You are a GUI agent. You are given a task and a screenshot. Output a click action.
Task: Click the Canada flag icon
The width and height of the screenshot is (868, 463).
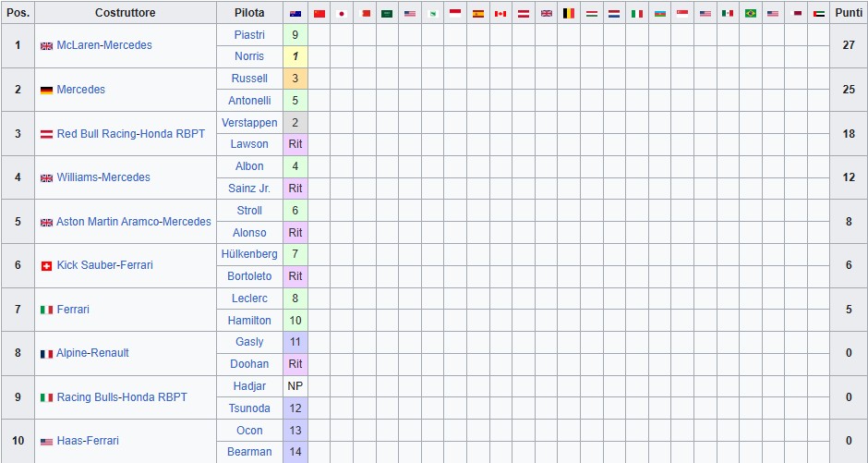(500, 14)
